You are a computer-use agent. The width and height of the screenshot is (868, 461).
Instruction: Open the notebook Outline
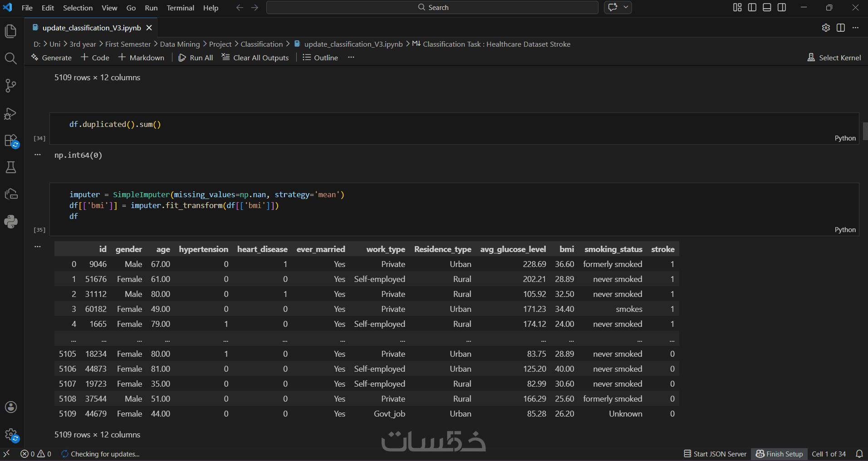[320, 58]
